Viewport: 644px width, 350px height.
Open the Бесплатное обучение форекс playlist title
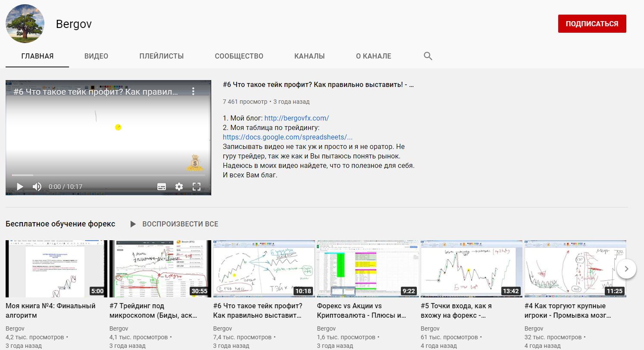(60, 224)
